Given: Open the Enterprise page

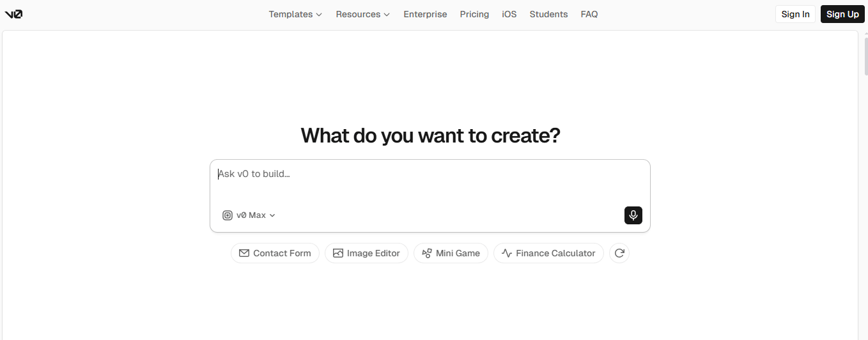Looking at the screenshot, I should 425,14.
